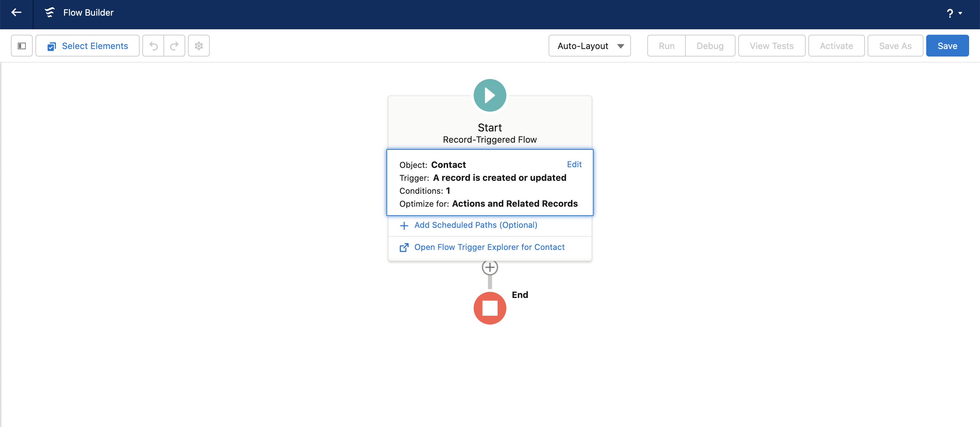Click the Start heading text
This screenshot has width=980, height=427.
pos(490,127)
